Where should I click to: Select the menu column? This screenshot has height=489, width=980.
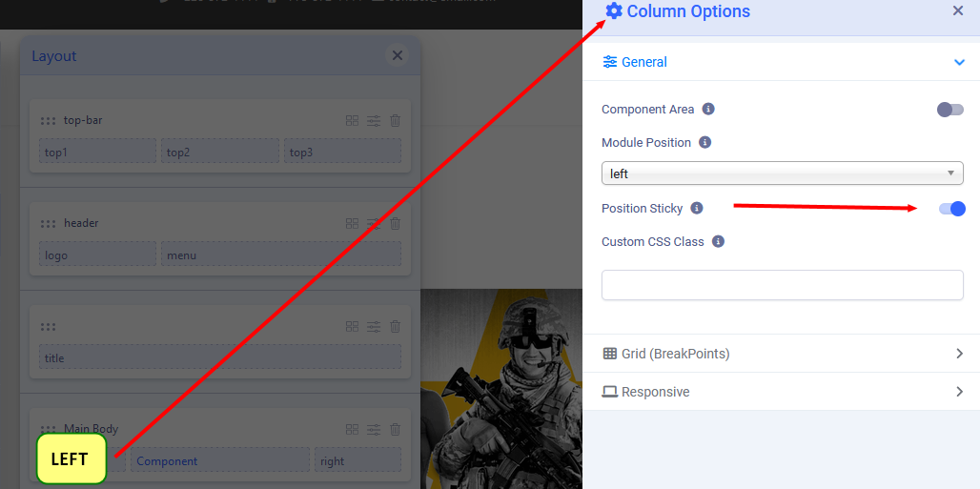click(281, 254)
